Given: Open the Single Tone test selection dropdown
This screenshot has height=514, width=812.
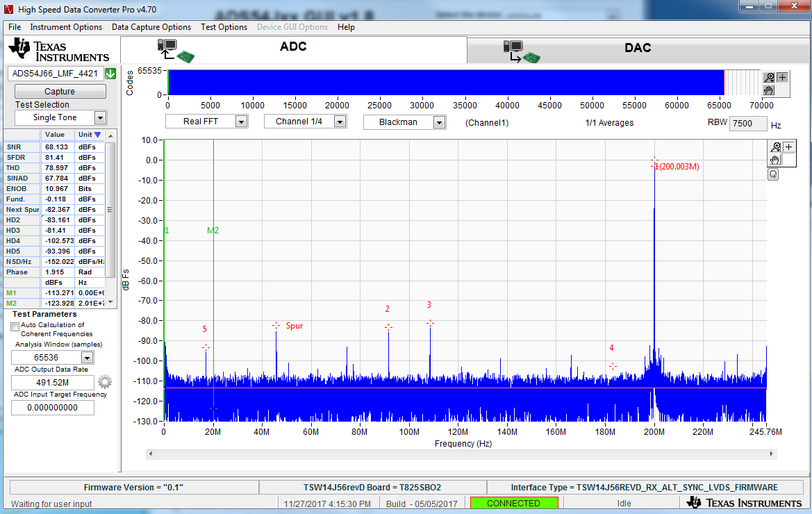Looking at the screenshot, I should [101, 118].
